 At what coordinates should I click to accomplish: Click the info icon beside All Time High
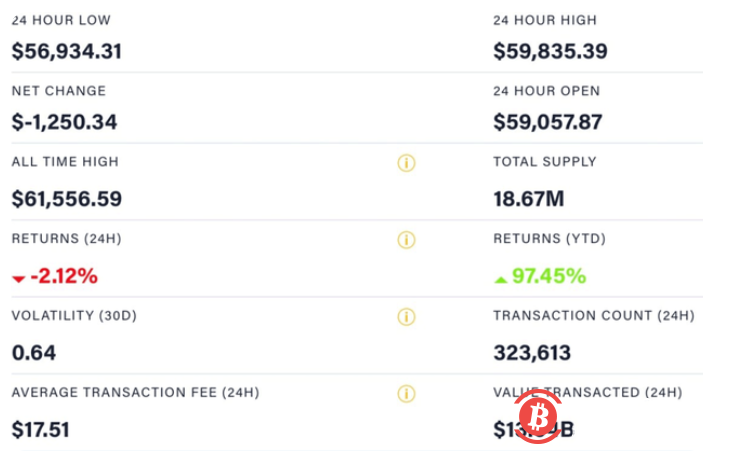pos(406,163)
